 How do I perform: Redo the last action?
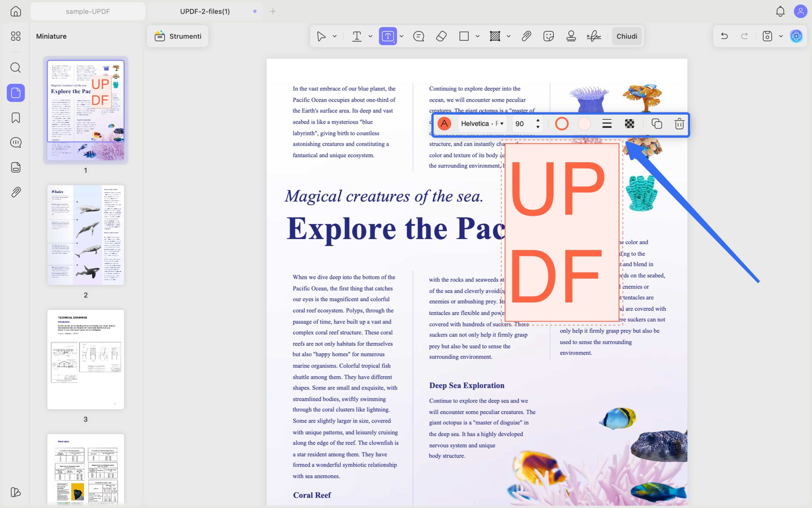click(x=744, y=36)
